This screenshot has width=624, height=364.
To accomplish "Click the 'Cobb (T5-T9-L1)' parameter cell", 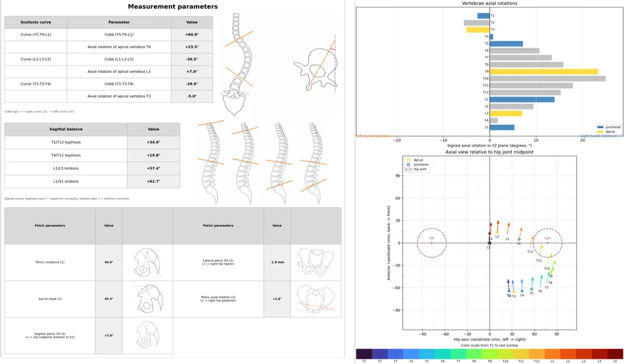I will pyautogui.click(x=119, y=35).
